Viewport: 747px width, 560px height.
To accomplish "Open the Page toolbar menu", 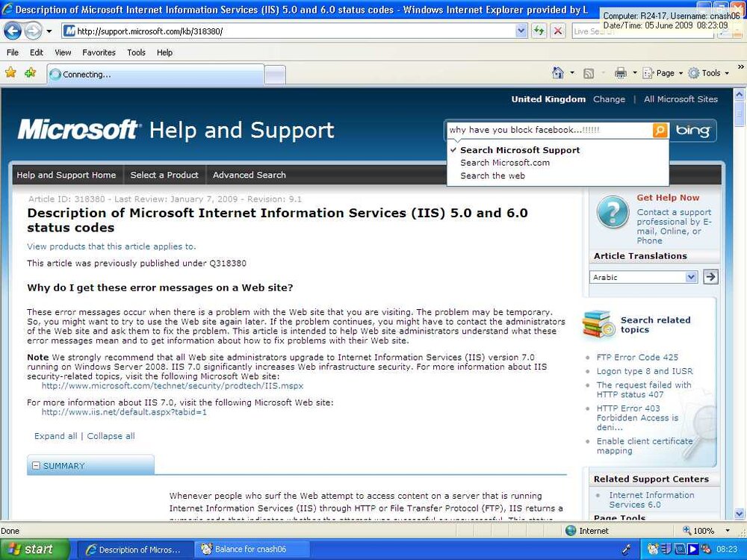I will [x=663, y=73].
